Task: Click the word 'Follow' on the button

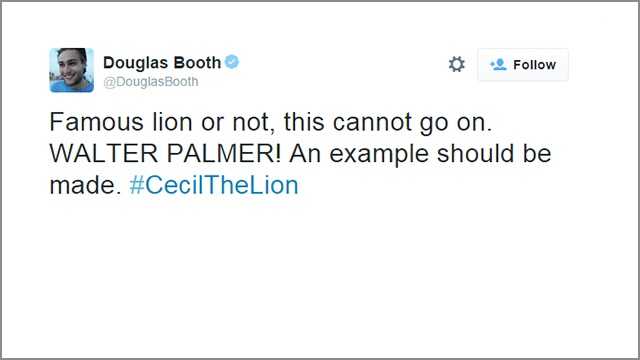Action: [x=534, y=64]
